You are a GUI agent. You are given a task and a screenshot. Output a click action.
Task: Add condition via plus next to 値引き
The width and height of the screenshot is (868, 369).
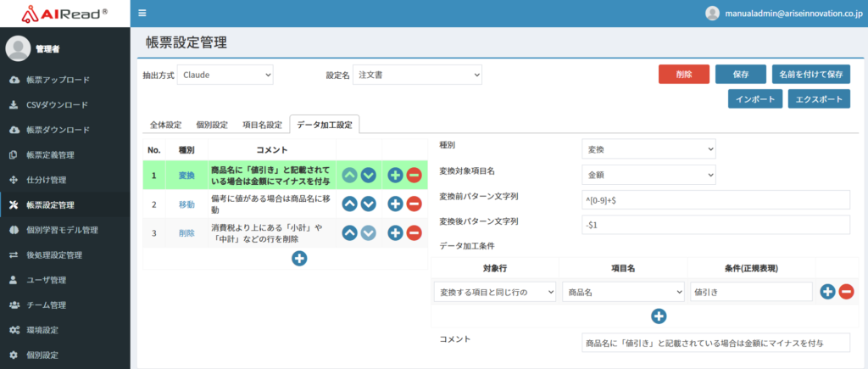pos(827,292)
